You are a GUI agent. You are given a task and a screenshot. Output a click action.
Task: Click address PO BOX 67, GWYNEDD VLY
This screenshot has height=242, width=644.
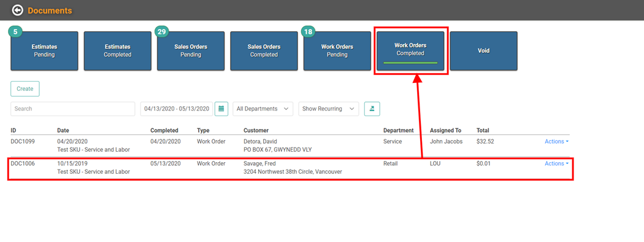point(278,150)
